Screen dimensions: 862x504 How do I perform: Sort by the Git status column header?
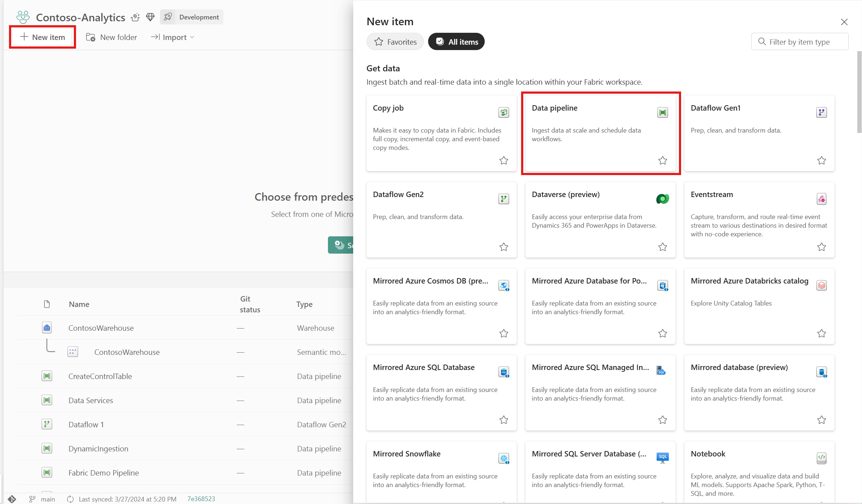(250, 304)
